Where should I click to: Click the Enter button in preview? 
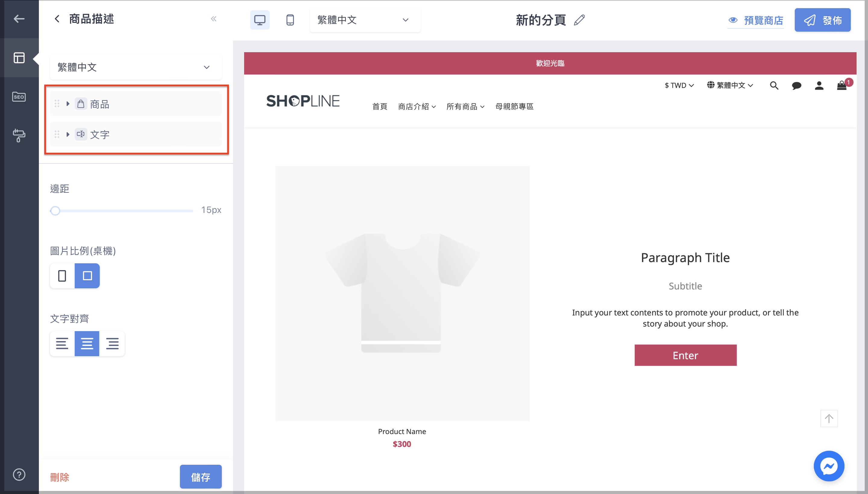(685, 355)
